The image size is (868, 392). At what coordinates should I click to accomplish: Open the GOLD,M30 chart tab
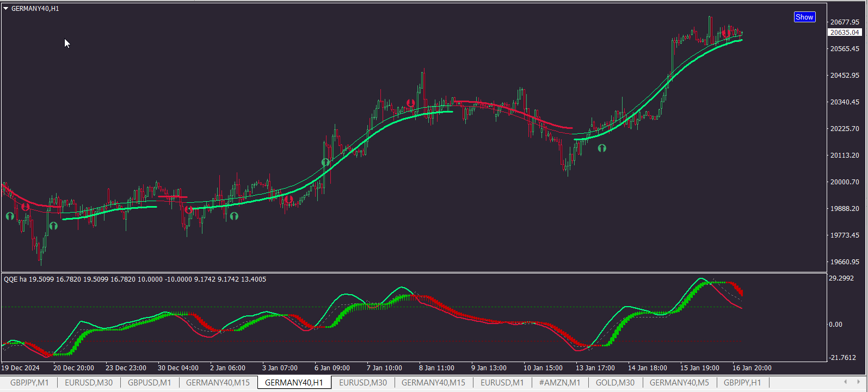[x=615, y=382]
